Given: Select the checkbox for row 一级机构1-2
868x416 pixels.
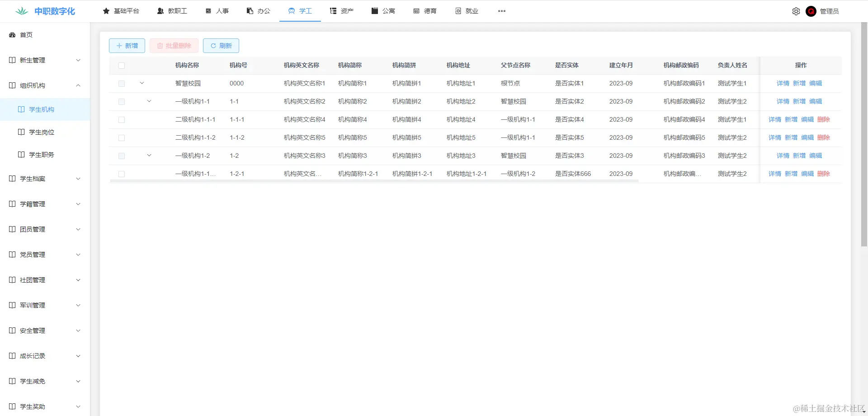Looking at the screenshot, I should pyautogui.click(x=122, y=156).
